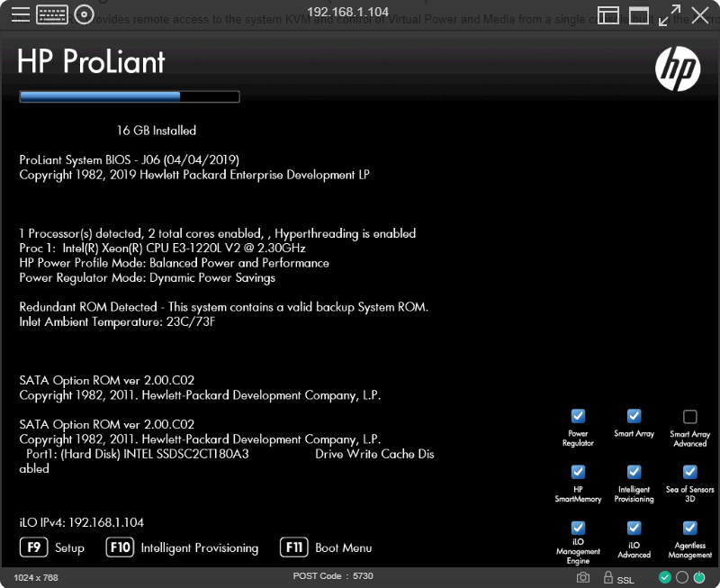
Task: Click the 192.168.1.104 title text
Action: click(347, 12)
